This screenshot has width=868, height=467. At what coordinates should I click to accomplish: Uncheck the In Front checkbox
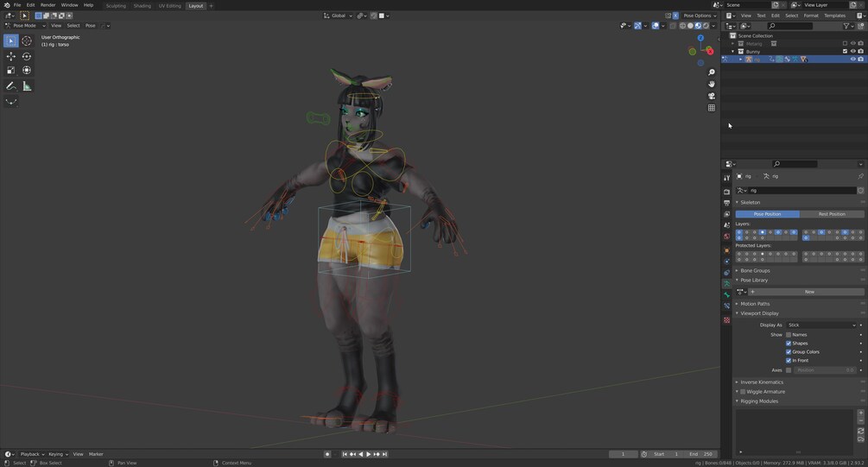click(789, 361)
